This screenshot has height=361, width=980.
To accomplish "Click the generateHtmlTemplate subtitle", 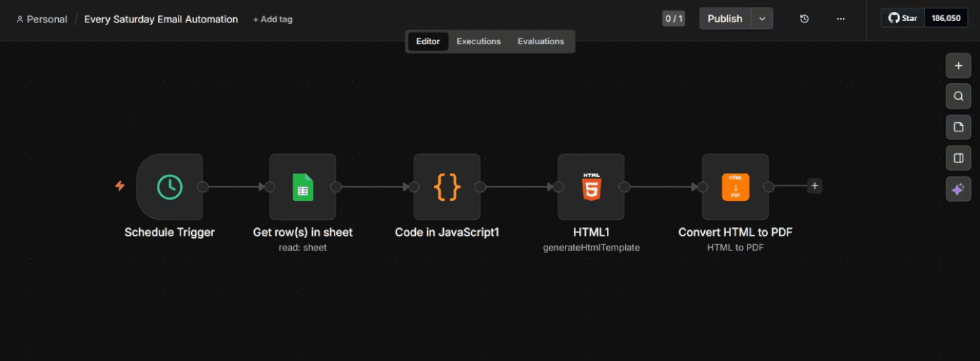I will [x=591, y=248].
